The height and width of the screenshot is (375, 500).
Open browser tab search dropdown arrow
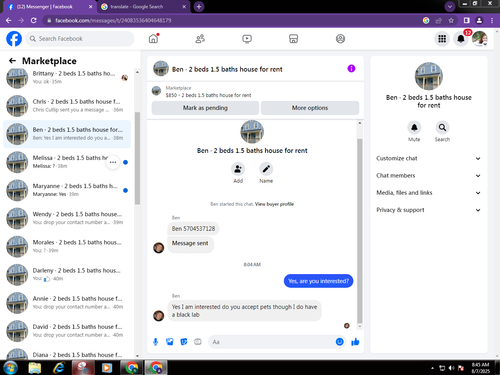pyautogui.click(x=450, y=6)
